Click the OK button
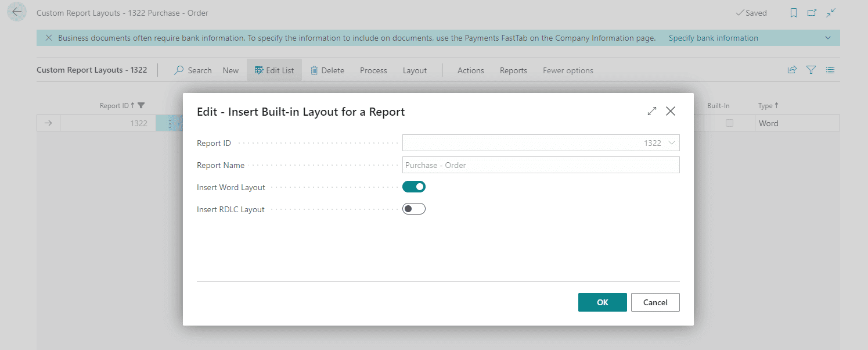Image resolution: width=868 pixels, height=350 pixels. tap(602, 302)
